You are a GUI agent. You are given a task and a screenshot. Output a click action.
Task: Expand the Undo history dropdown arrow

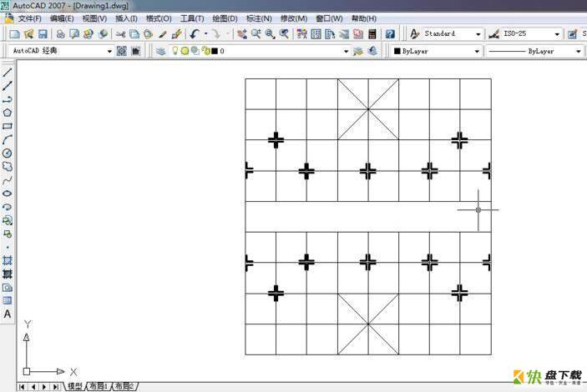pyautogui.click(x=206, y=34)
